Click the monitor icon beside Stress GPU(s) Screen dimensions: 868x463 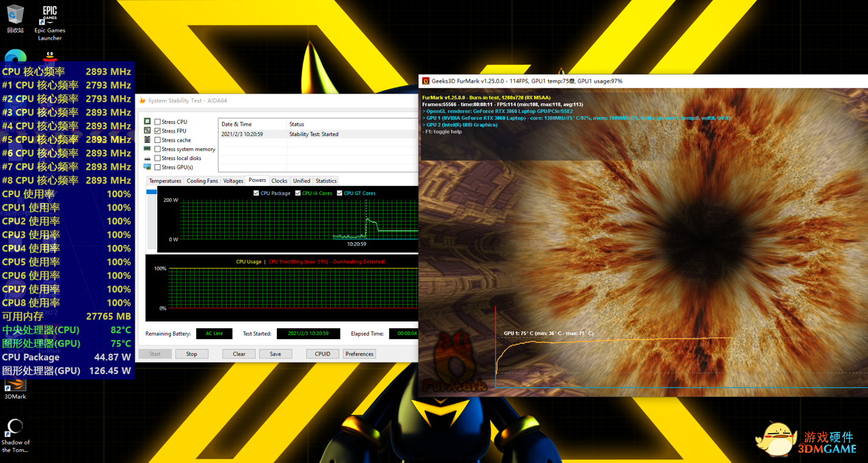pyautogui.click(x=147, y=167)
